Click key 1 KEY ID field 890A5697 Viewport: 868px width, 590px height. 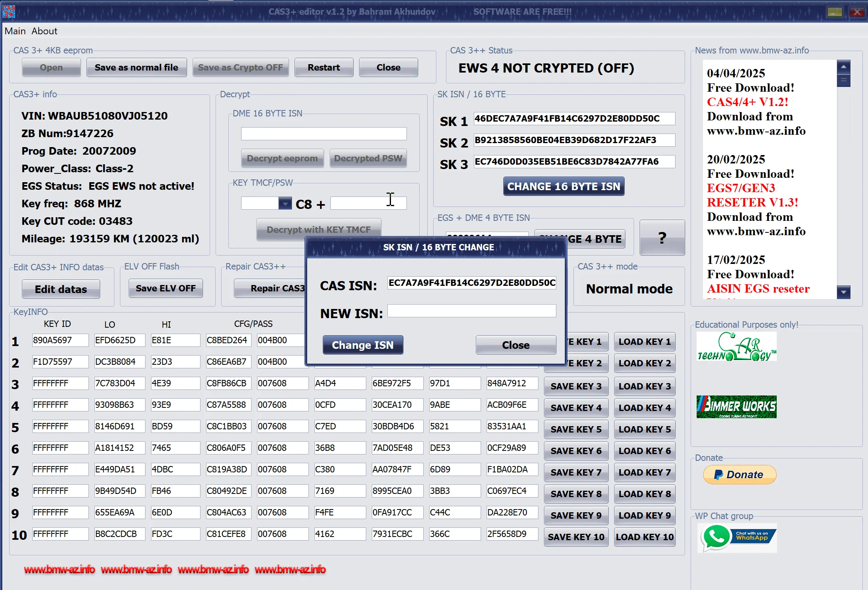click(61, 340)
